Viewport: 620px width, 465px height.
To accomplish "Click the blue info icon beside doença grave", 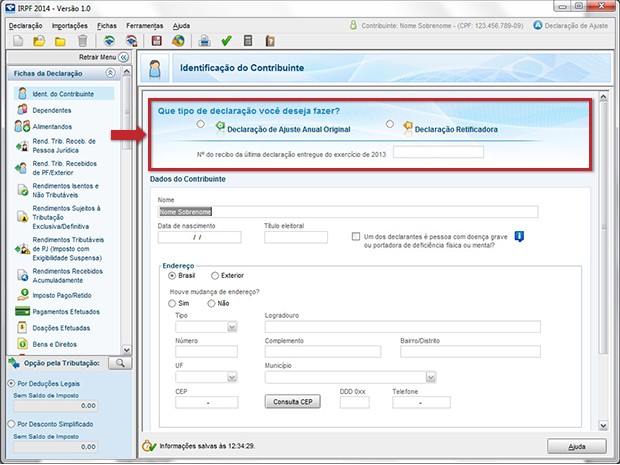I will point(519,236).
